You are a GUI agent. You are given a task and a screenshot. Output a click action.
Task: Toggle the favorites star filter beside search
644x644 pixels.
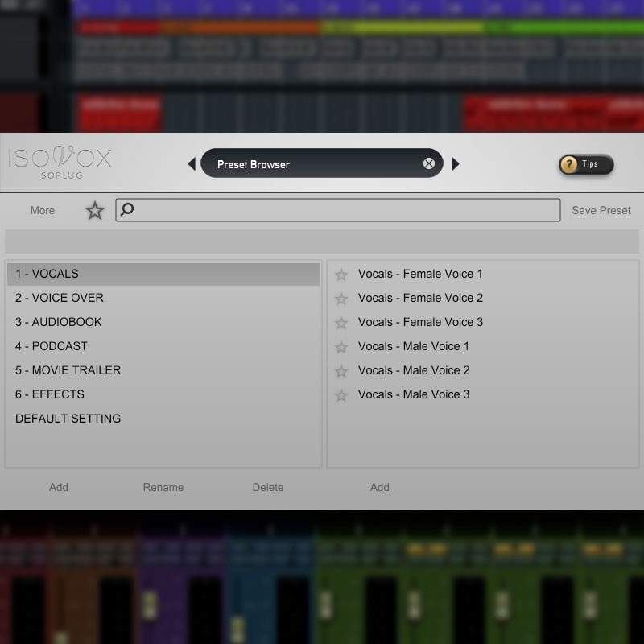(95, 211)
